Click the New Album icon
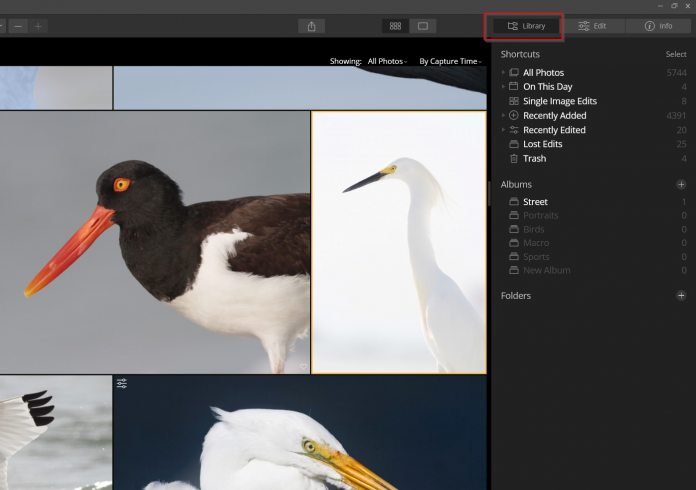This screenshot has height=490, width=696. tap(514, 270)
